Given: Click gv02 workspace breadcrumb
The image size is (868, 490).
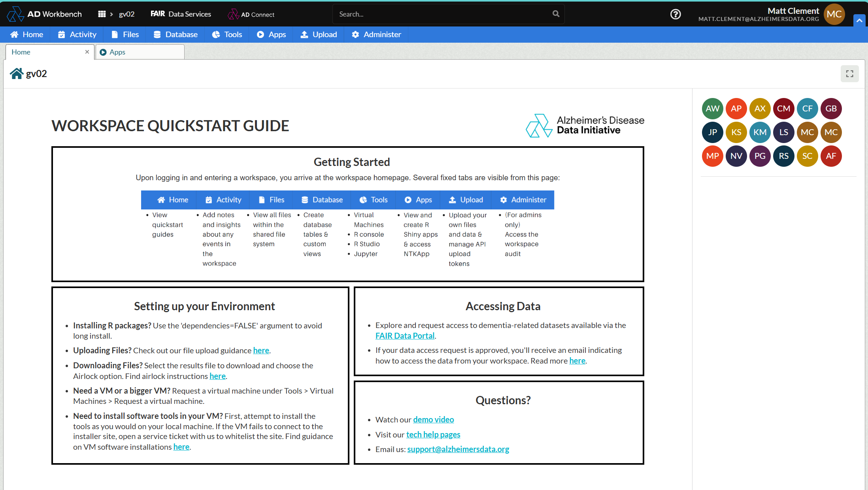Looking at the screenshot, I should (126, 14).
